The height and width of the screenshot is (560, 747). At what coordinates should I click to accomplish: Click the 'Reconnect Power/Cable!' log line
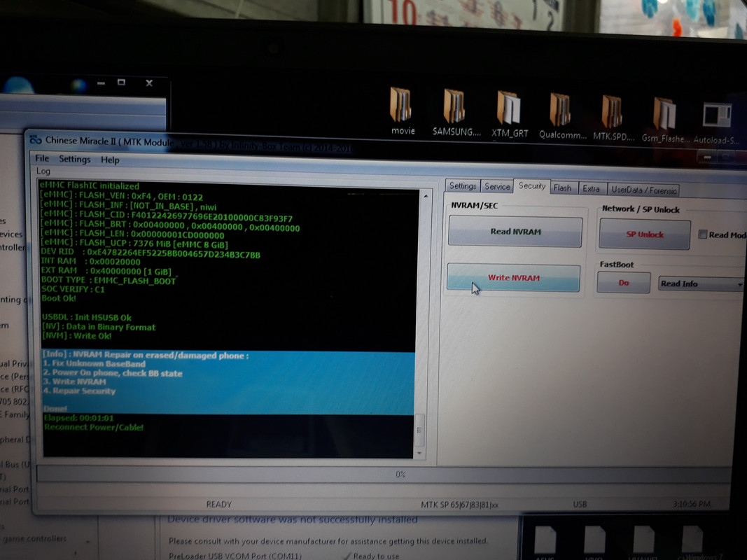click(93, 427)
